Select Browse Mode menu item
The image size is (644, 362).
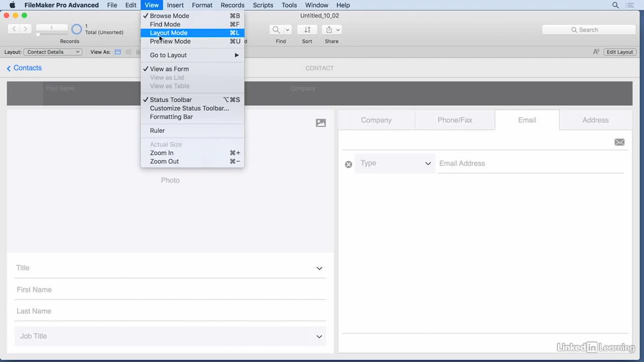pyautogui.click(x=192, y=16)
